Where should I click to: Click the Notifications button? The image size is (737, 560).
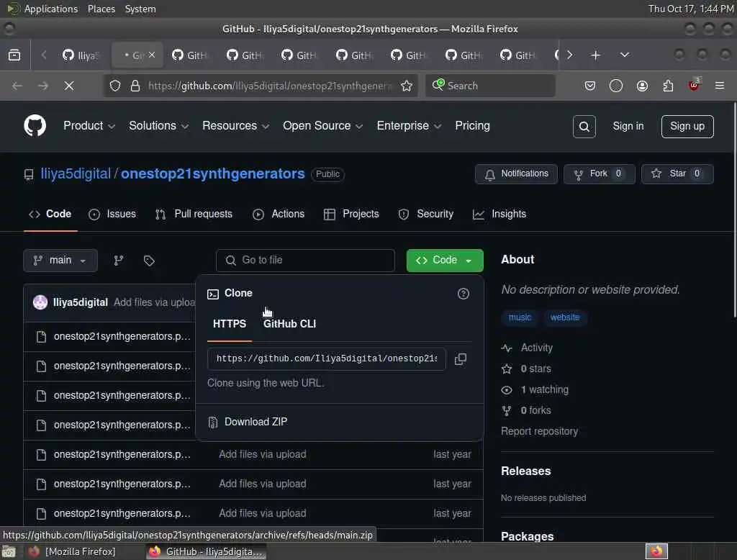[516, 173]
